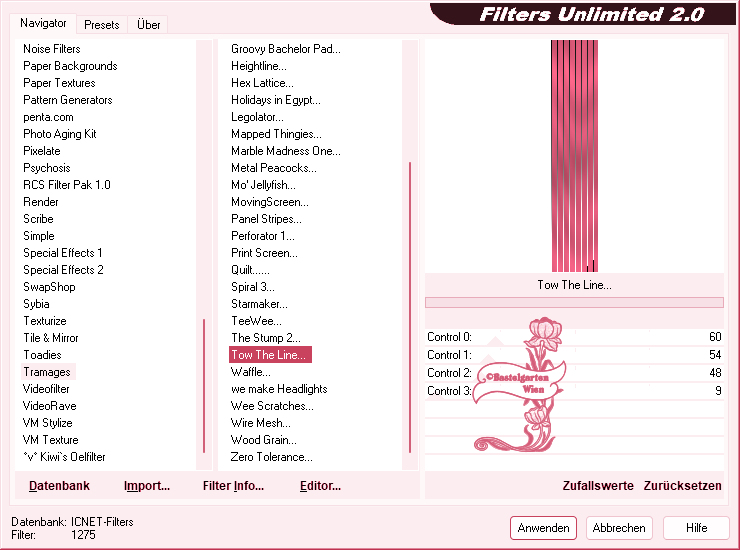Image resolution: width=740 pixels, height=550 pixels.
Task: Choose we make Headlights filter
Action: pyautogui.click(x=279, y=389)
